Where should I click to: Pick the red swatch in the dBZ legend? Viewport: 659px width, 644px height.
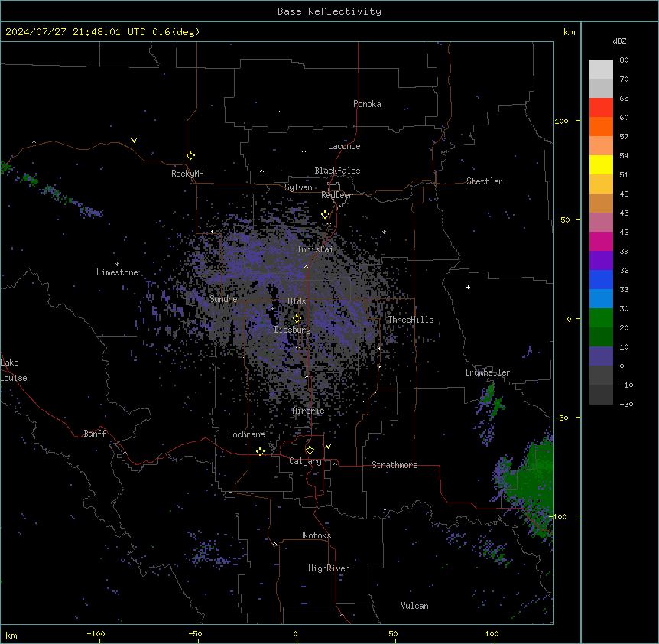[601, 108]
